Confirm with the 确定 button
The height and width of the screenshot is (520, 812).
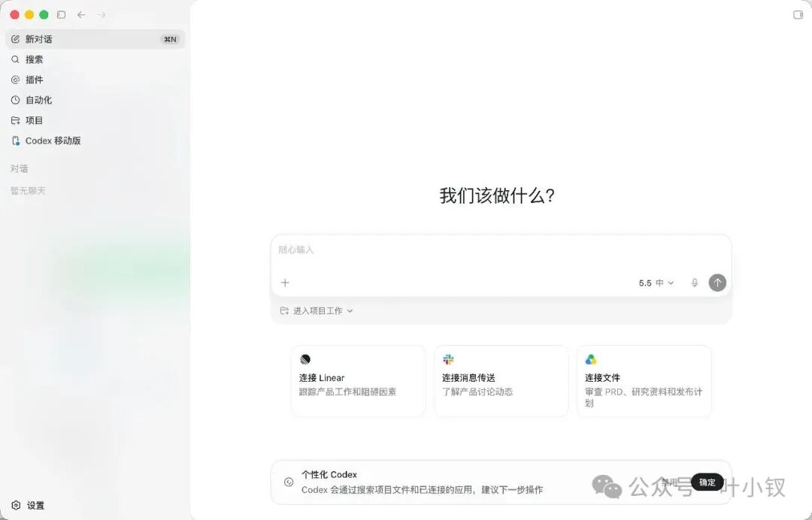coord(707,482)
